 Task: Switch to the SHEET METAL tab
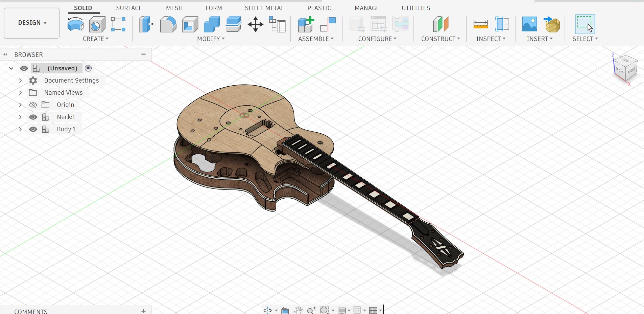coord(264,8)
